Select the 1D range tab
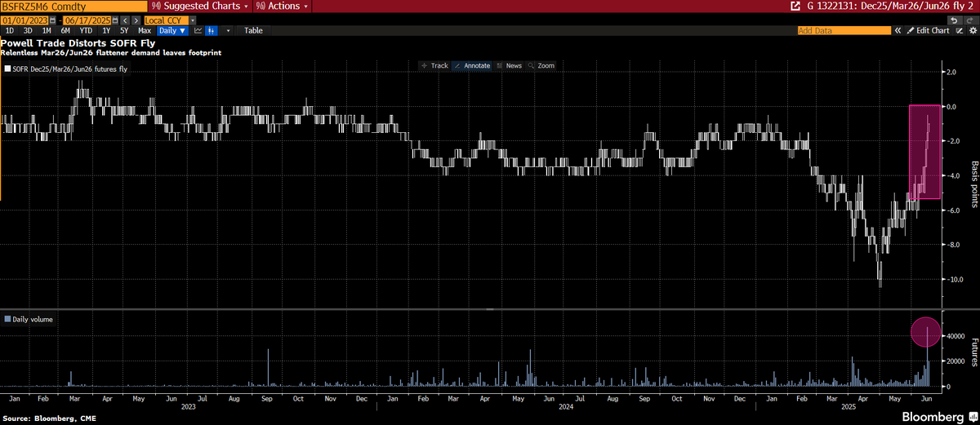The height and width of the screenshot is (425, 980). pyautogui.click(x=10, y=30)
